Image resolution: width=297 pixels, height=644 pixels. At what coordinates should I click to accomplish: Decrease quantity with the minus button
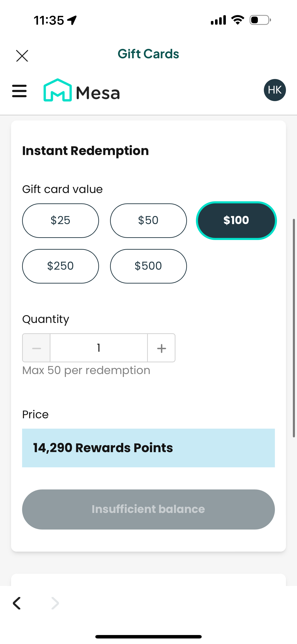(x=37, y=348)
